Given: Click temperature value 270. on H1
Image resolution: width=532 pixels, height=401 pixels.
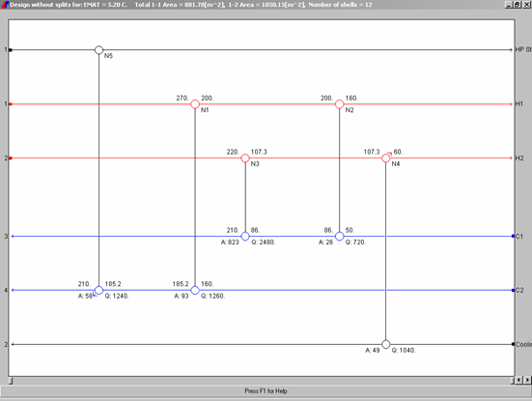Looking at the screenshot, I should pyautogui.click(x=182, y=98).
